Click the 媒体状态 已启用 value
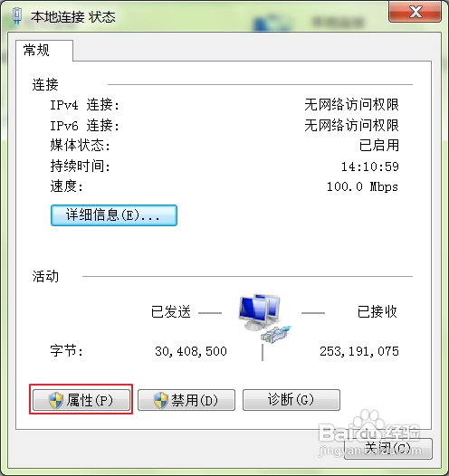The height and width of the screenshot is (476, 449). click(379, 145)
